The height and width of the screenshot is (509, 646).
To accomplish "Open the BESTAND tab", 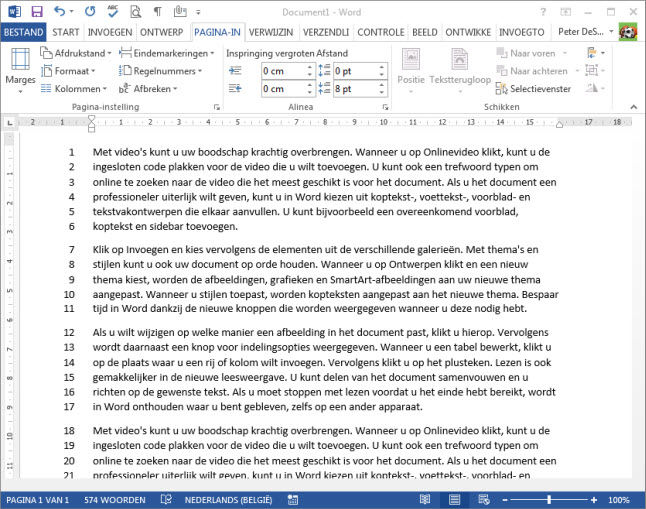I will pos(23,32).
